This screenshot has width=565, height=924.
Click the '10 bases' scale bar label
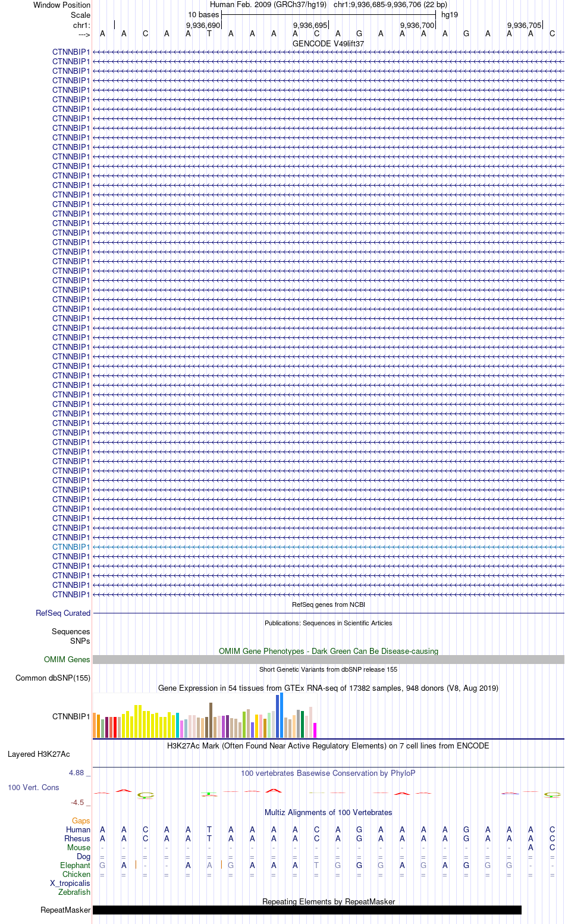pos(203,14)
